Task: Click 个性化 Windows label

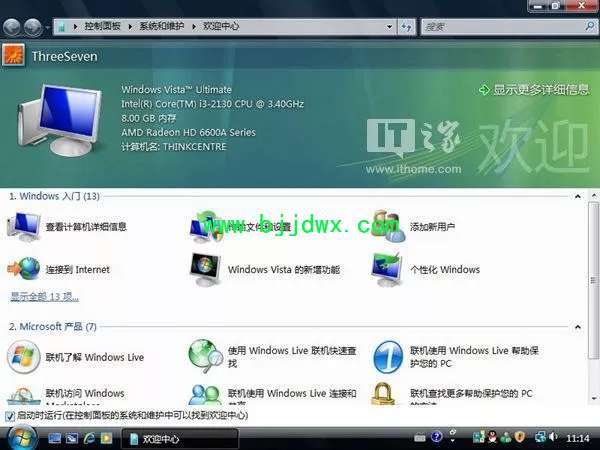Action: pos(445,270)
